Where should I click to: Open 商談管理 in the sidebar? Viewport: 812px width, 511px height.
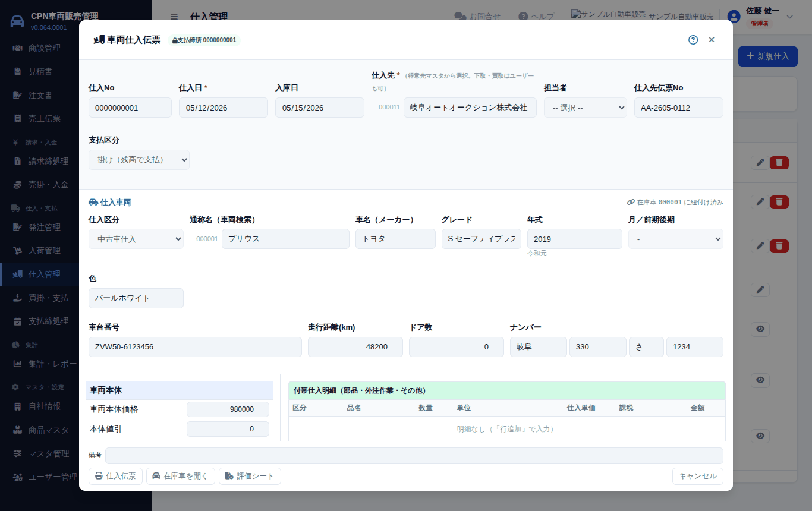(x=45, y=48)
